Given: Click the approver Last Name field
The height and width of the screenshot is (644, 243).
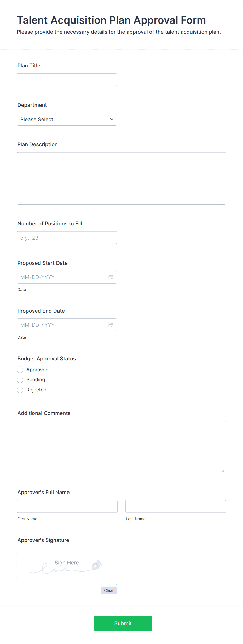Looking at the screenshot, I should [x=176, y=506].
